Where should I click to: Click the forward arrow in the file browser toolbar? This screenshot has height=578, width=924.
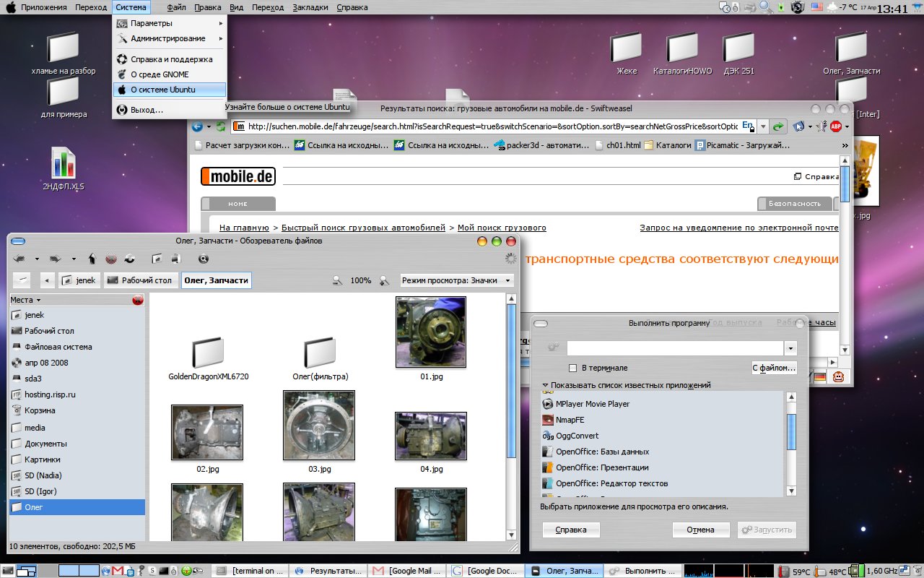tap(54, 258)
